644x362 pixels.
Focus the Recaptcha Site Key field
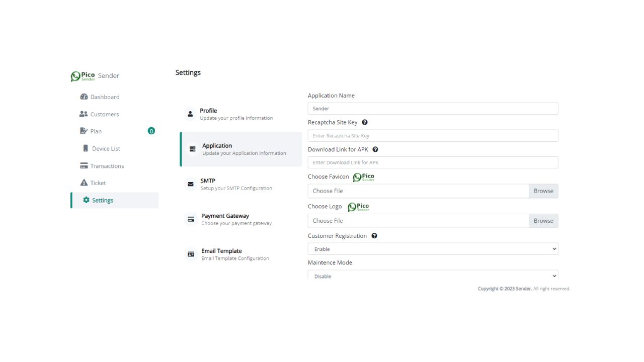click(x=433, y=136)
